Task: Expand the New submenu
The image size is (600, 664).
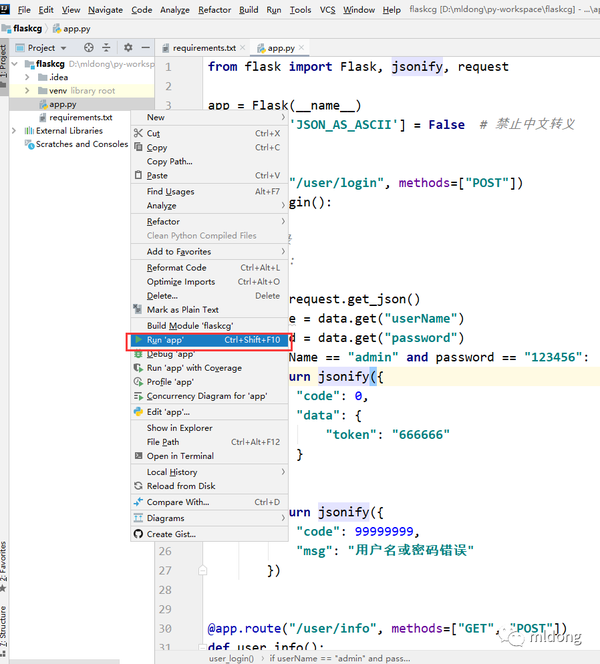Action: pos(156,118)
